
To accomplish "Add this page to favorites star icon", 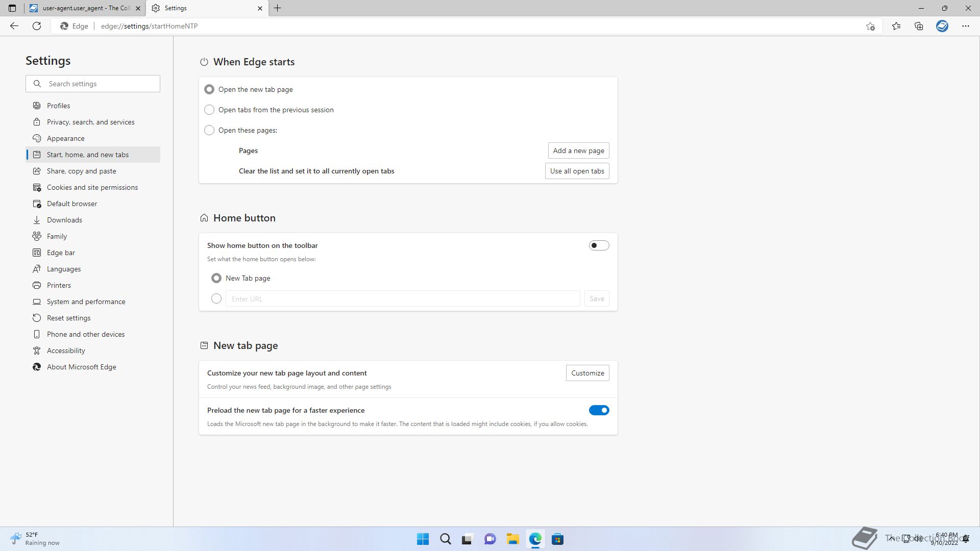I will click(870, 26).
